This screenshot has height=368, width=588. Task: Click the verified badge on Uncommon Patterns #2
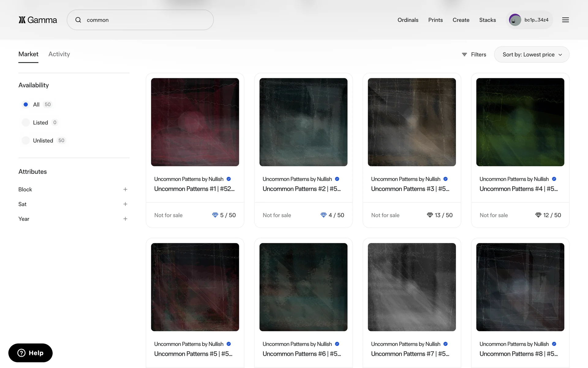(337, 179)
